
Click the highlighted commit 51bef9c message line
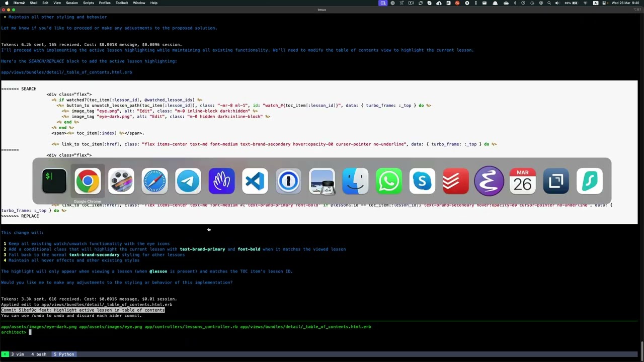point(83,310)
